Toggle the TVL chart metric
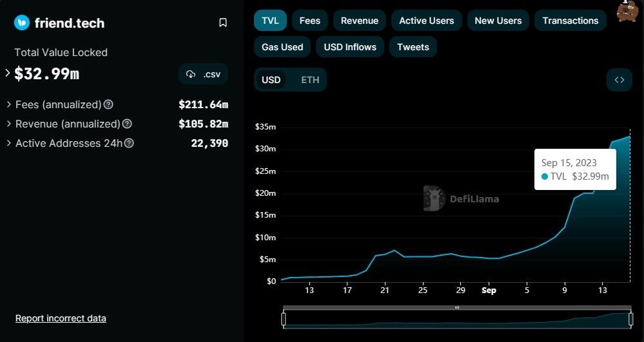This screenshot has height=342, width=644. point(270,21)
